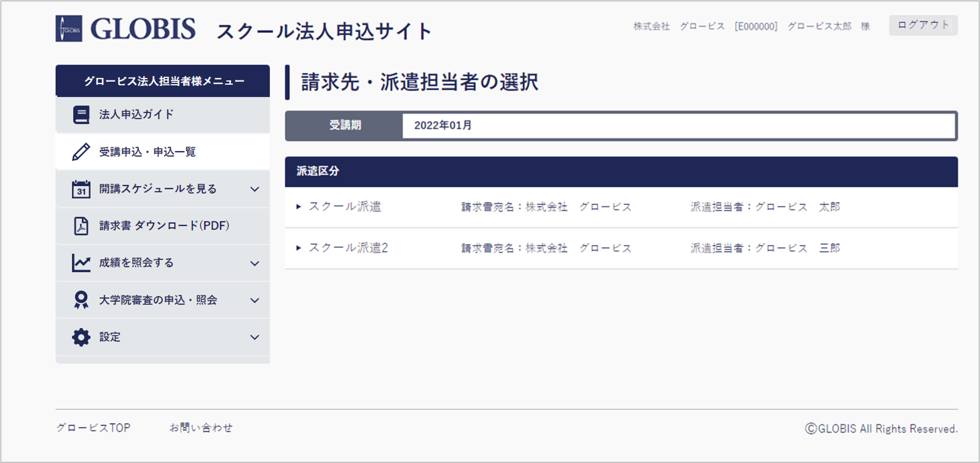Click the book icon for 法人申込ガイド
Image resolution: width=980 pixels, height=463 pixels.
point(81,115)
